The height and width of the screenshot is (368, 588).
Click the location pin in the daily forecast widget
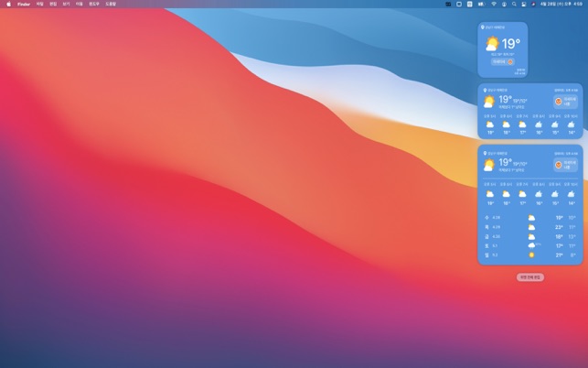(x=485, y=153)
